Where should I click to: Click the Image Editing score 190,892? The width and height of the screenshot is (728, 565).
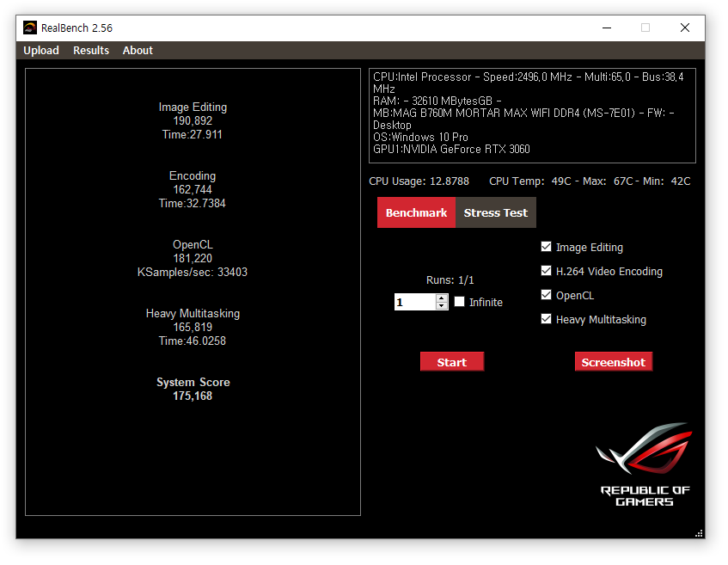coord(193,120)
